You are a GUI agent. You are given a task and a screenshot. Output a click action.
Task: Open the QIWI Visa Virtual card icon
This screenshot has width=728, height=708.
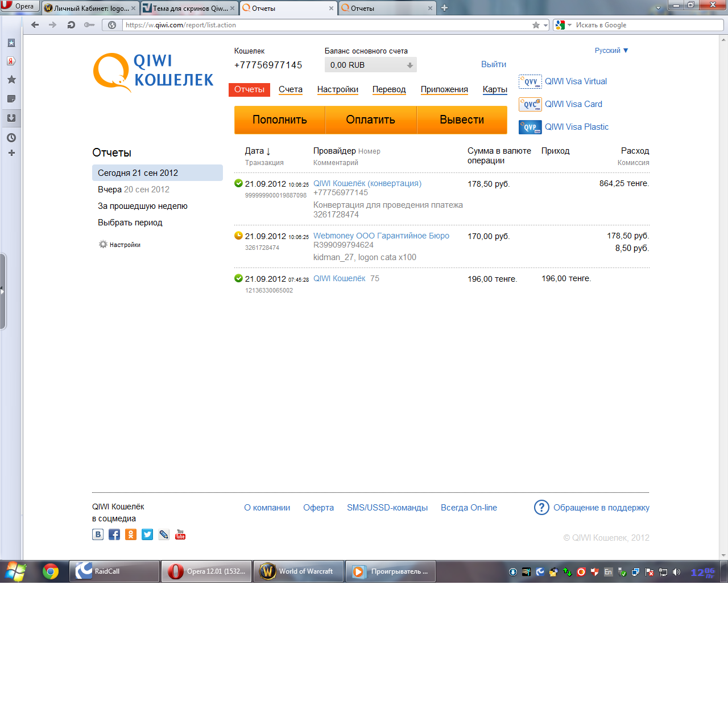tap(530, 81)
